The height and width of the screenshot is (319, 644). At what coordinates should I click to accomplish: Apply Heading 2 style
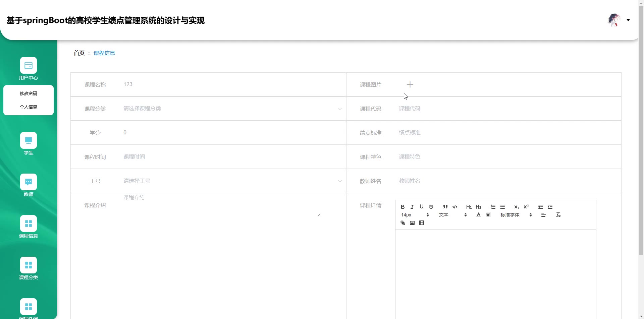(479, 207)
